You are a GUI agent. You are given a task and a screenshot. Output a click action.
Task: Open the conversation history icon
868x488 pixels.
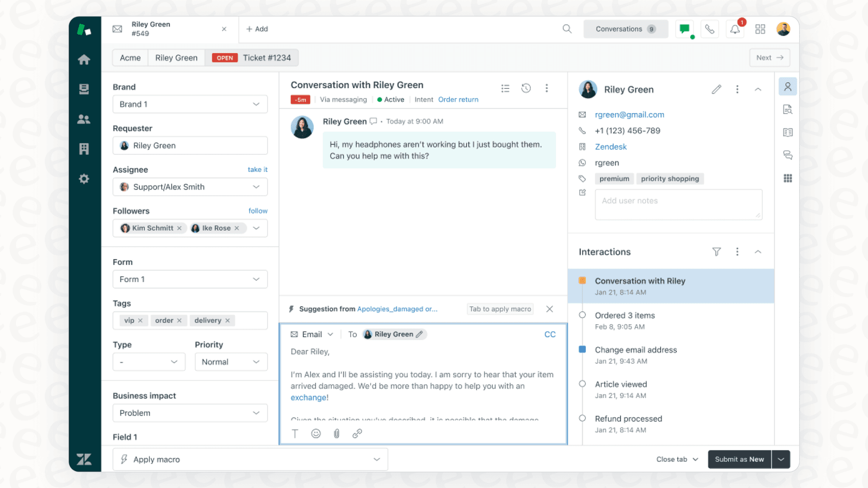(x=526, y=88)
